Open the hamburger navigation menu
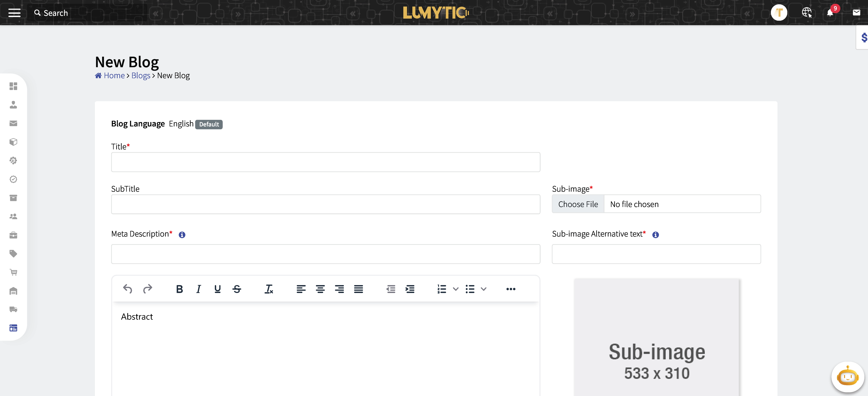 [14, 13]
